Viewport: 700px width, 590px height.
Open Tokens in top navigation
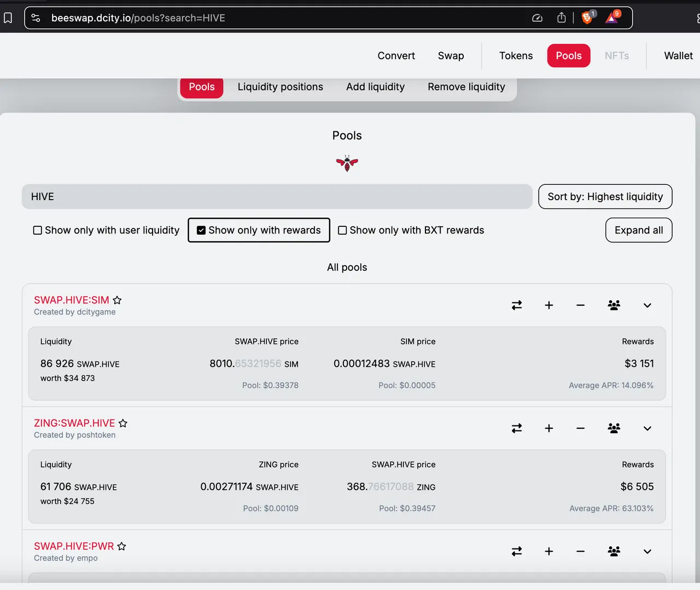516,56
